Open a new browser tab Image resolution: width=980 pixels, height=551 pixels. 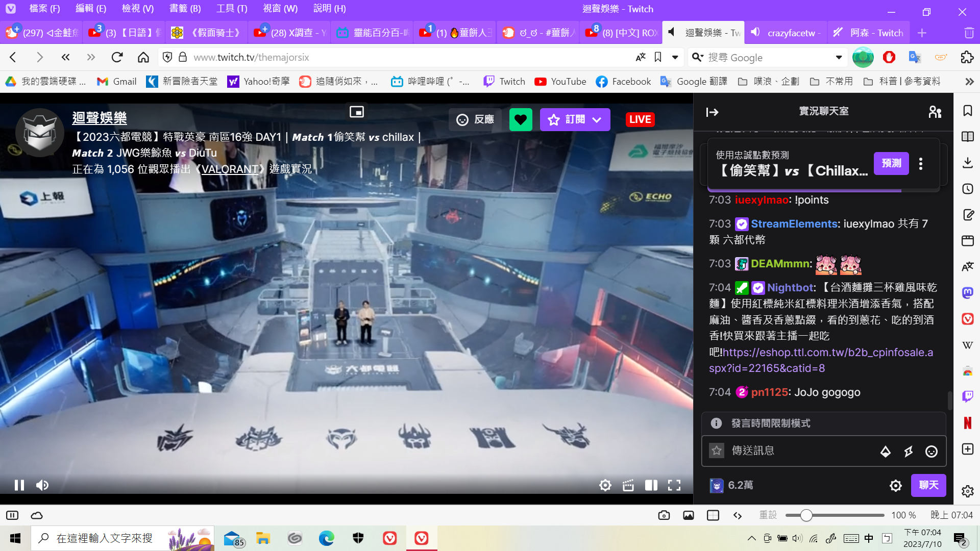(x=922, y=33)
